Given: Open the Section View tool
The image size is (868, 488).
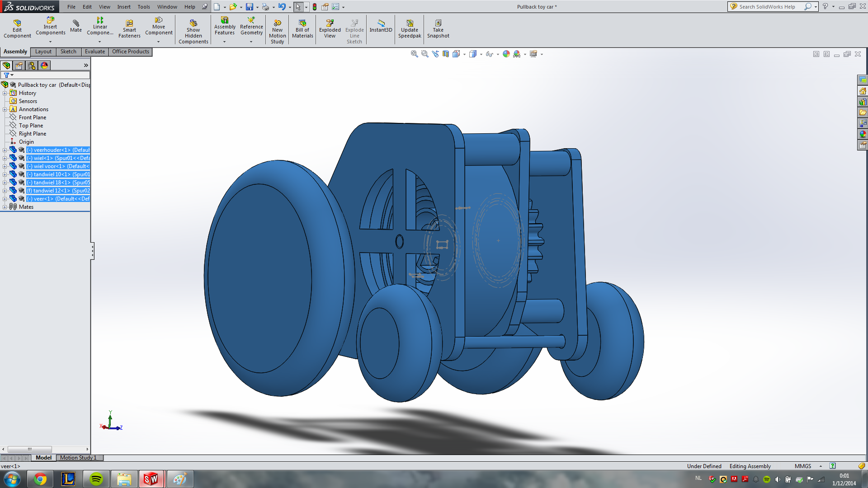Looking at the screenshot, I should click(x=446, y=54).
